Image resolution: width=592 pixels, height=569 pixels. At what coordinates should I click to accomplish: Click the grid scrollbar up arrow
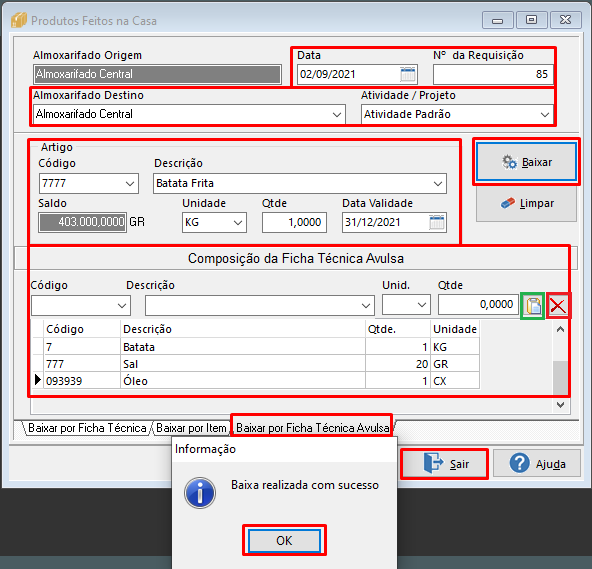click(x=561, y=329)
